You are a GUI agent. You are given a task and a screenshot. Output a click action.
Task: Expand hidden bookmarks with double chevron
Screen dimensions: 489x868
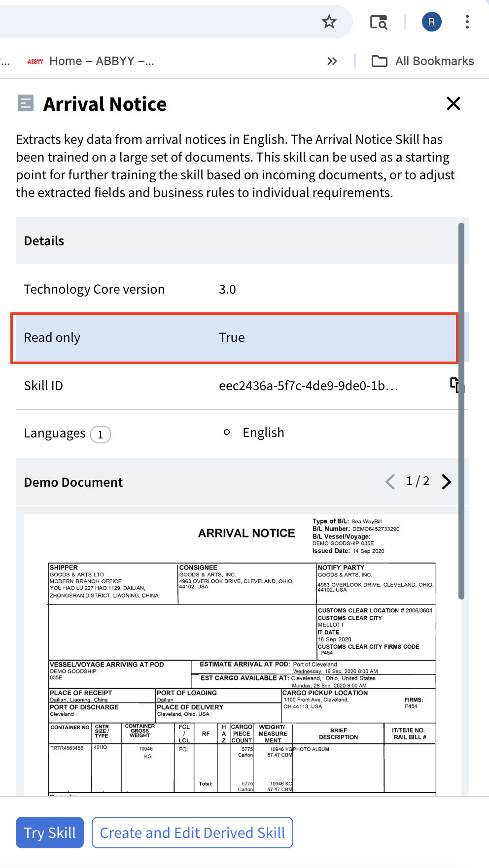pos(332,61)
